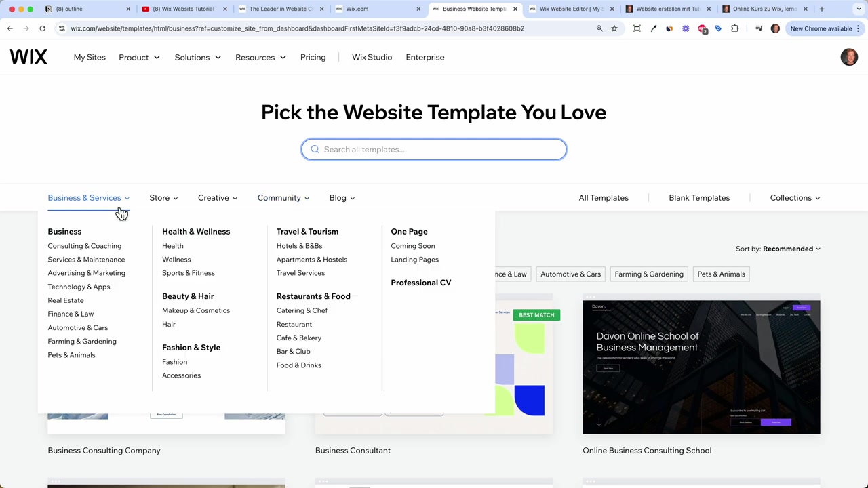Expand the Resources dropdown
This screenshot has width=868, height=488.
tap(261, 57)
